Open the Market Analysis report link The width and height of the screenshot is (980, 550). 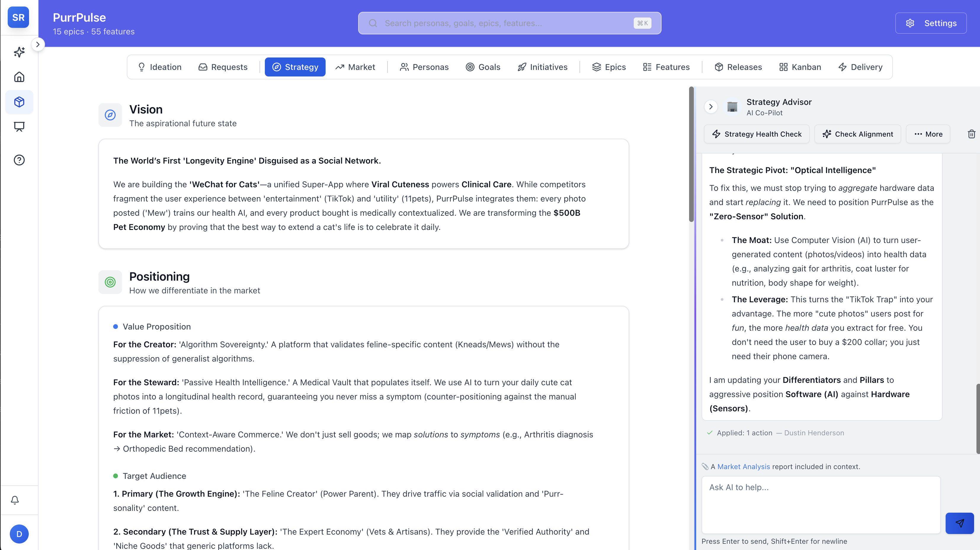point(743,467)
